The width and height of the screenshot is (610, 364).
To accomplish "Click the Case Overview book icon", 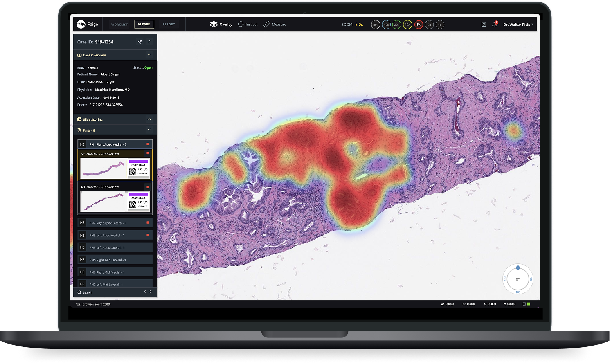I will click(x=79, y=55).
